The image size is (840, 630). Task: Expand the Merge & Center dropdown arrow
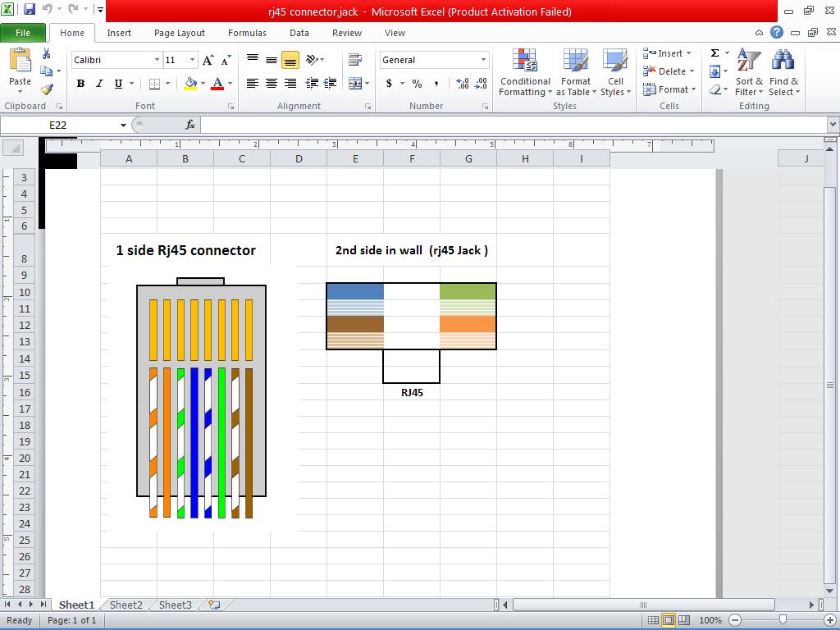(x=367, y=84)
